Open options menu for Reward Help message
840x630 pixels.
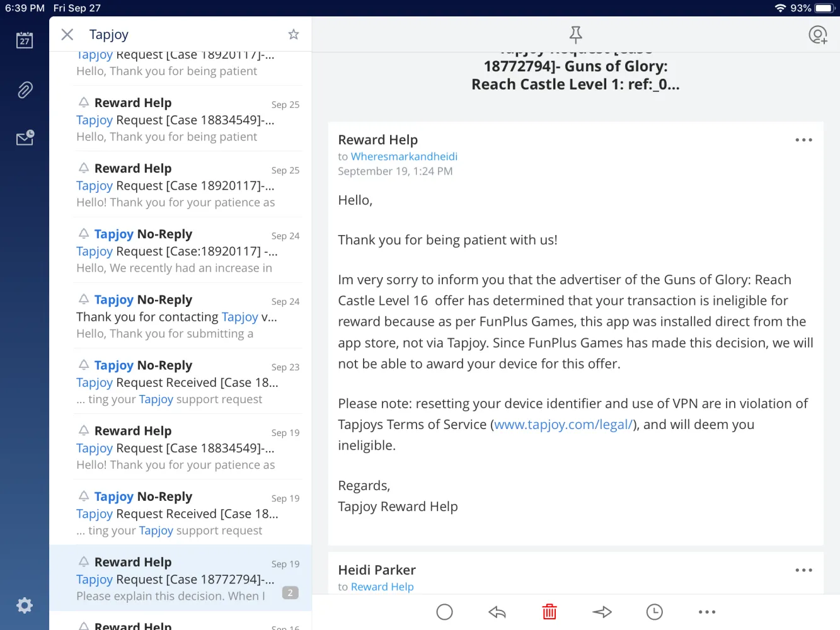pyautogui.click(x=803, y=140)
